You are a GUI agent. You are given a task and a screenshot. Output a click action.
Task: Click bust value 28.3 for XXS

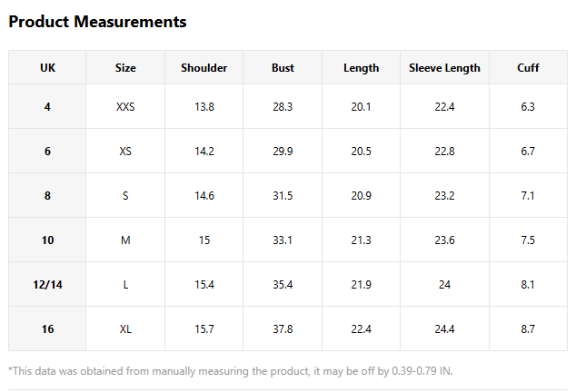point(283,107)
